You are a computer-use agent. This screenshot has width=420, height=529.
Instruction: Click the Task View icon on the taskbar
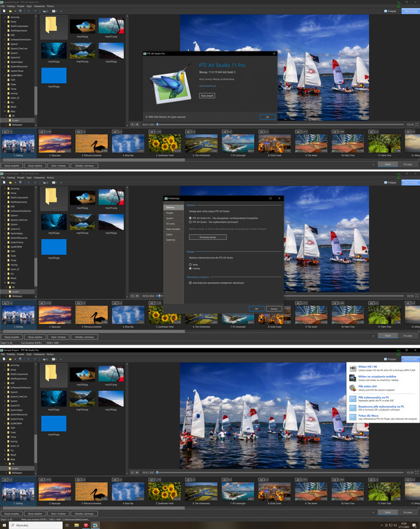coord(67,525)
